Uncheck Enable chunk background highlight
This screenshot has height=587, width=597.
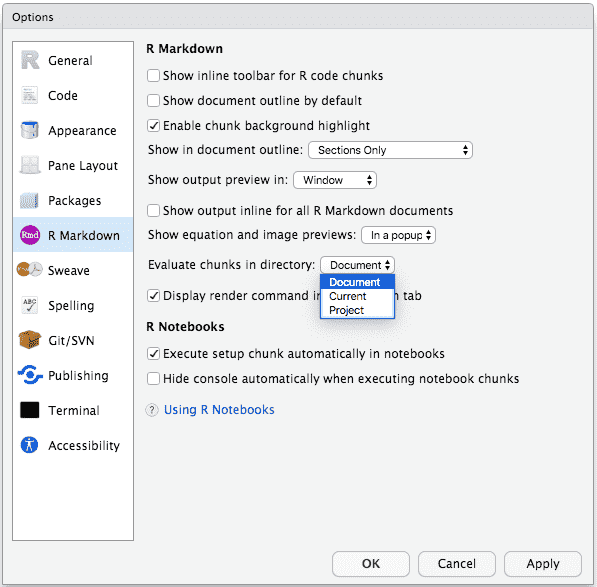(153, 126)
